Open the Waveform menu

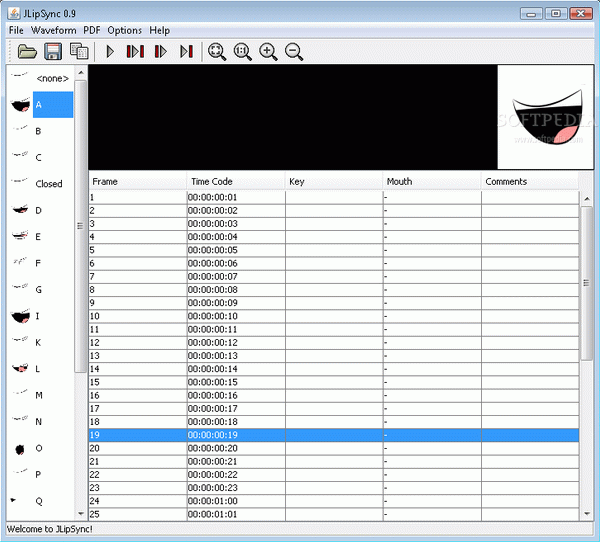click(54, 30)
